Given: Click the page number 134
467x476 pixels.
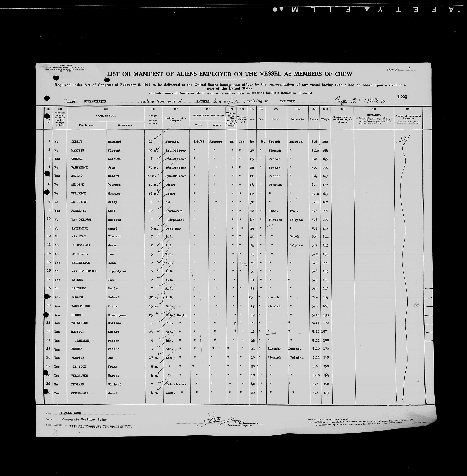Looking at the screenshot, I should [402, 97].
